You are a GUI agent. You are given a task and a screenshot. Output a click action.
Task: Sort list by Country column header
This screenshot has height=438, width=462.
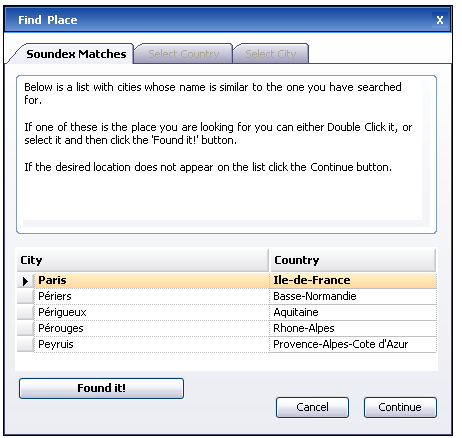point(352,260)
